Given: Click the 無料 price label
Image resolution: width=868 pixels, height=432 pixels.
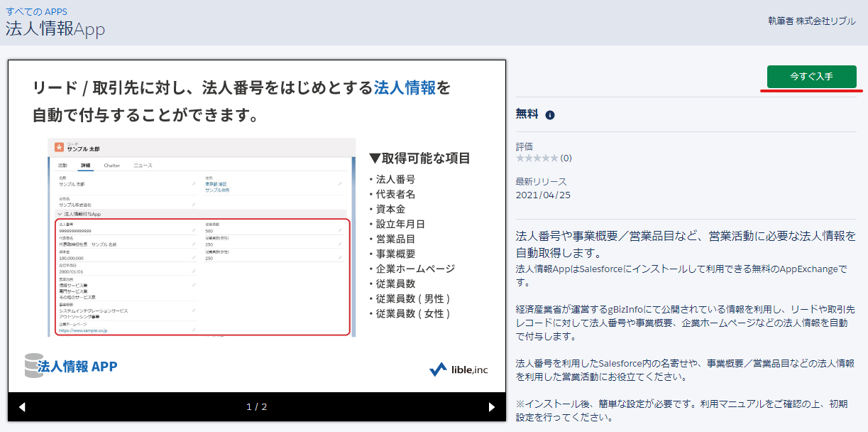Looking at the screenshot, I should point(527,114).
